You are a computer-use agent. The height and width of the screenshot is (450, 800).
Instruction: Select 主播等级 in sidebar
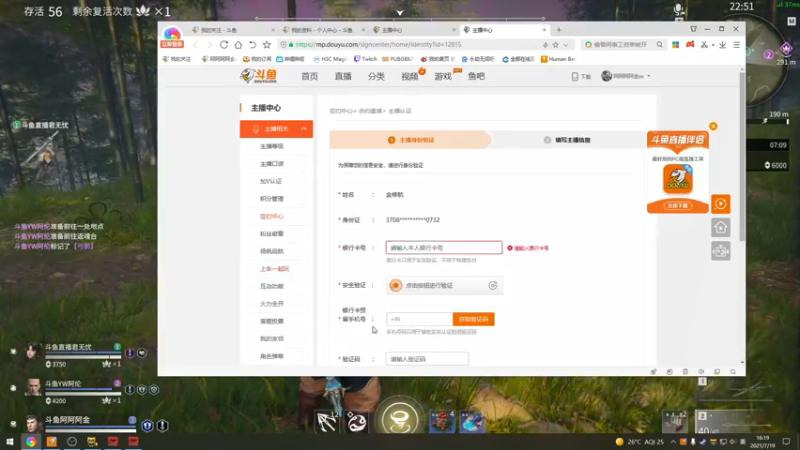tap(271, 146)
